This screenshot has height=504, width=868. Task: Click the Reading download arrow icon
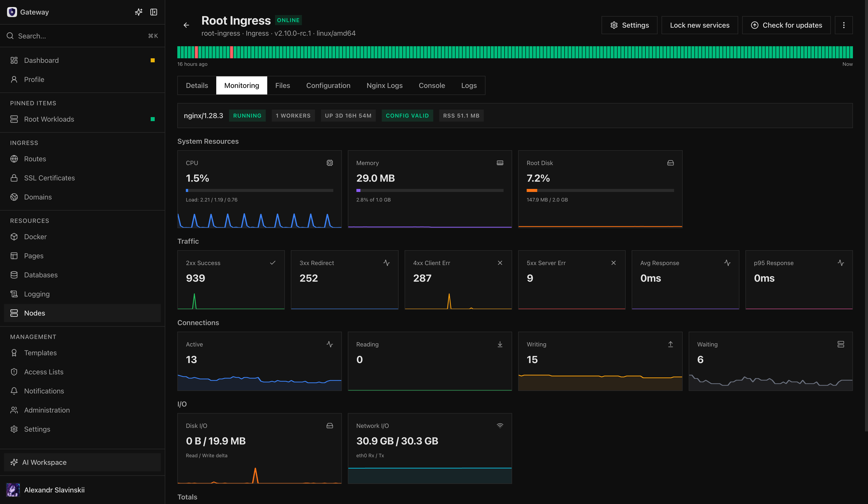tap(500, 344)
